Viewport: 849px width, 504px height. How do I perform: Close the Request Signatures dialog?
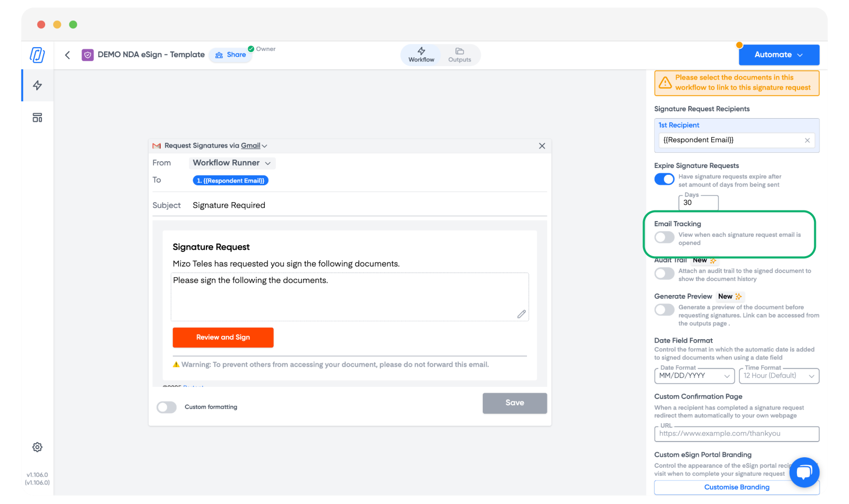click(542, 146)
